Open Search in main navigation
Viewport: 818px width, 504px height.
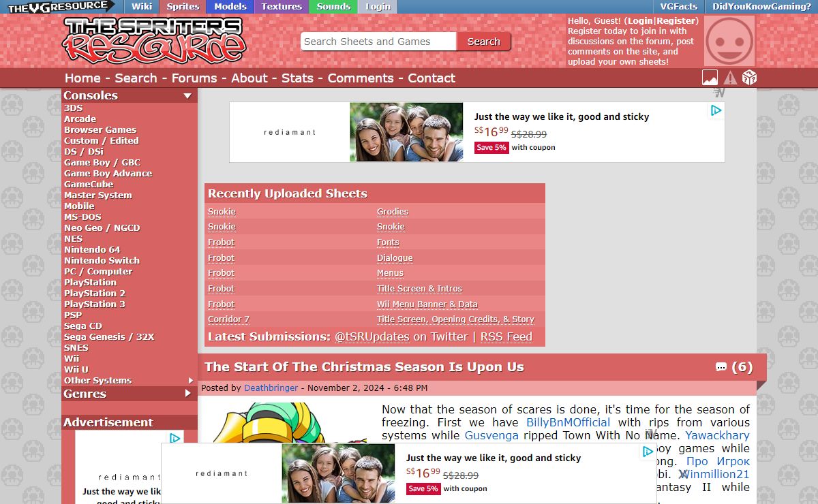[x=136, y=78]
